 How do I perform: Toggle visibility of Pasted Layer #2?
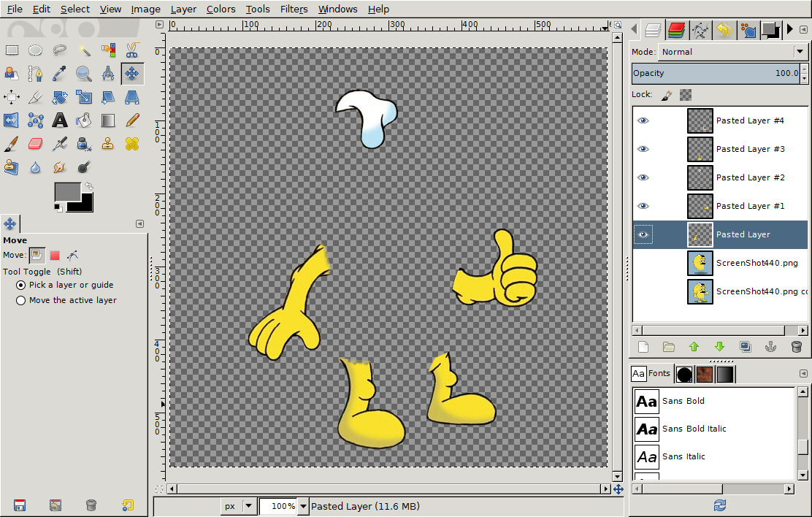click(643, 177)
